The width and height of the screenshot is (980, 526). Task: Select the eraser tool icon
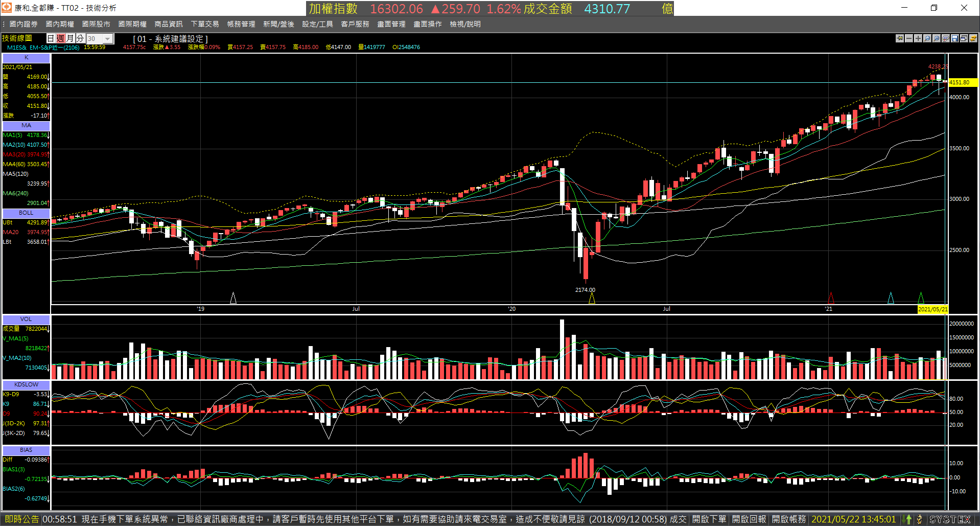point(946,38)
